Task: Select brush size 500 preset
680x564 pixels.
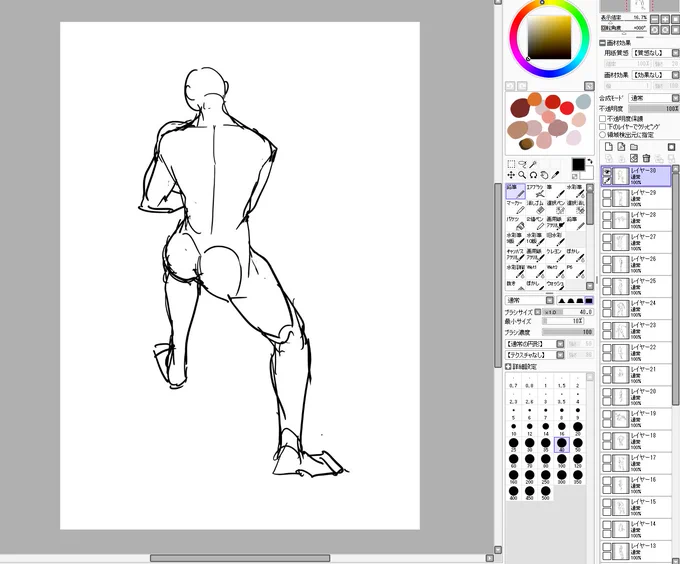Action: click(546, 493)
